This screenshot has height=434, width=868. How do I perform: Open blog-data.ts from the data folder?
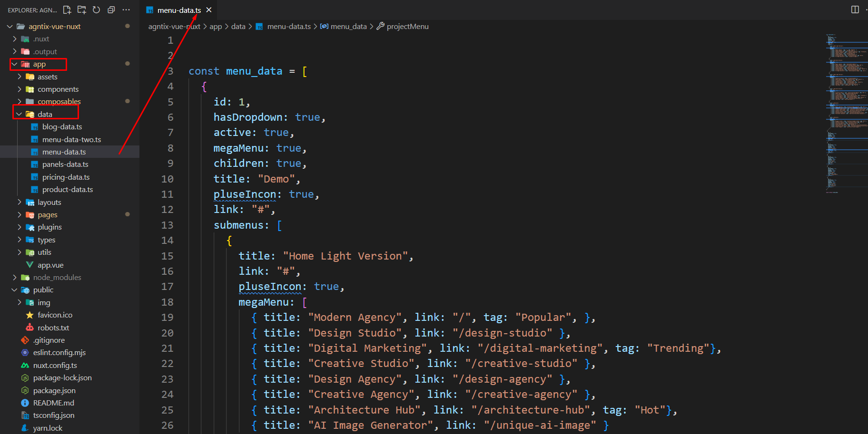(x=62, y=127)
